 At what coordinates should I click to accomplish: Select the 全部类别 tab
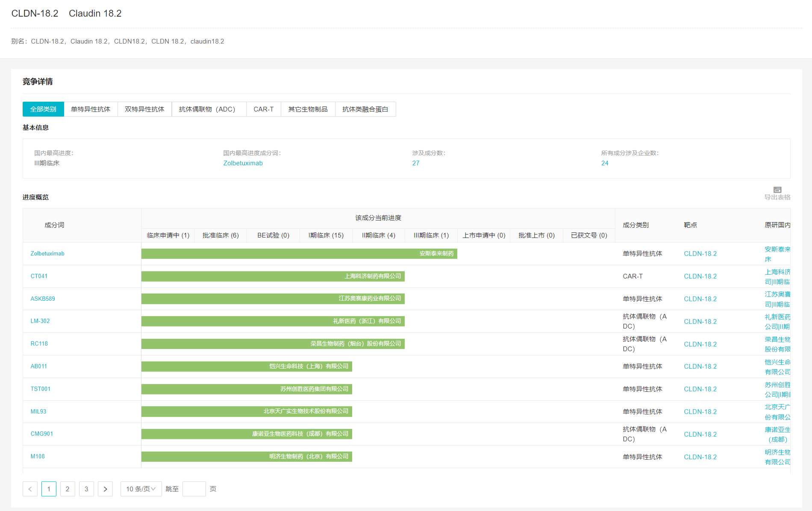pyautogui.click(x=43, y=109)
